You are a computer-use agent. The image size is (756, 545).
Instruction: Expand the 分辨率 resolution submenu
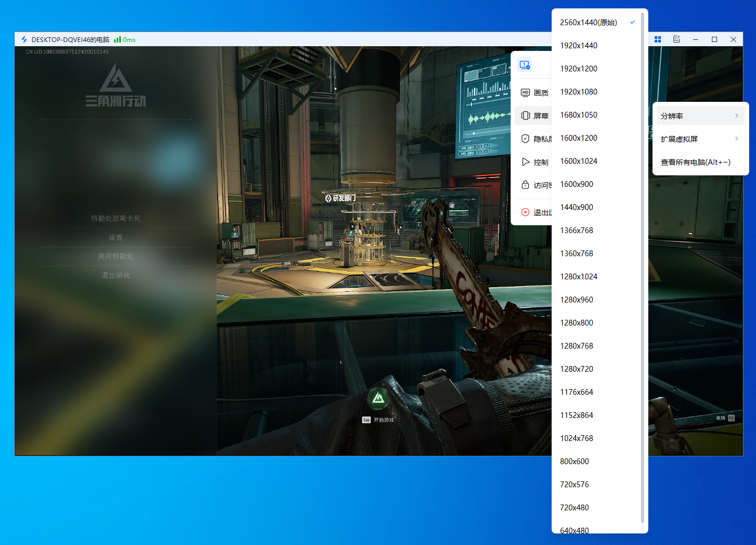pyautogui.click(x=700, y=116)
